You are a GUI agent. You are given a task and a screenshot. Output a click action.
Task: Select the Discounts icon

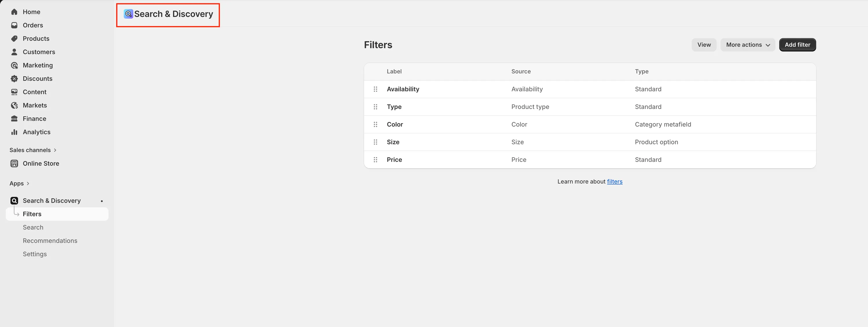14,78
